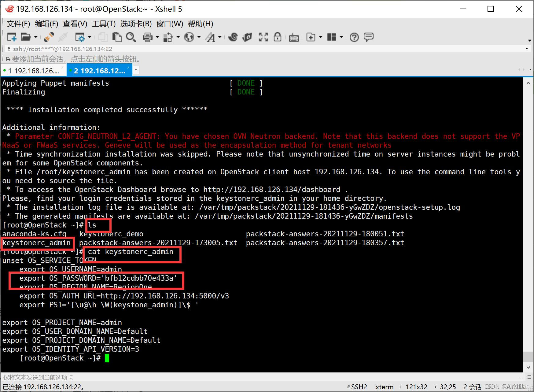This screenshot has width=534, height=392.
Task: Open the 选项卡(B) menu
Action: click(x=136, y=24)
